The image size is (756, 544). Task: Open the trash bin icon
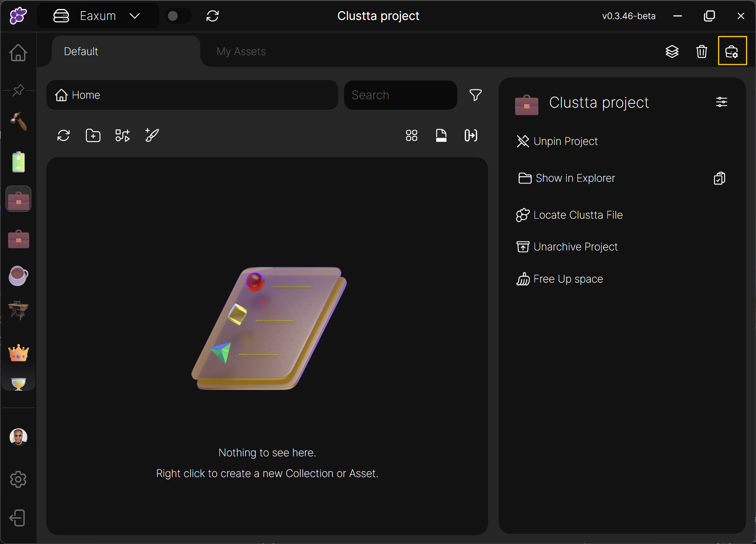click(701, 51)
